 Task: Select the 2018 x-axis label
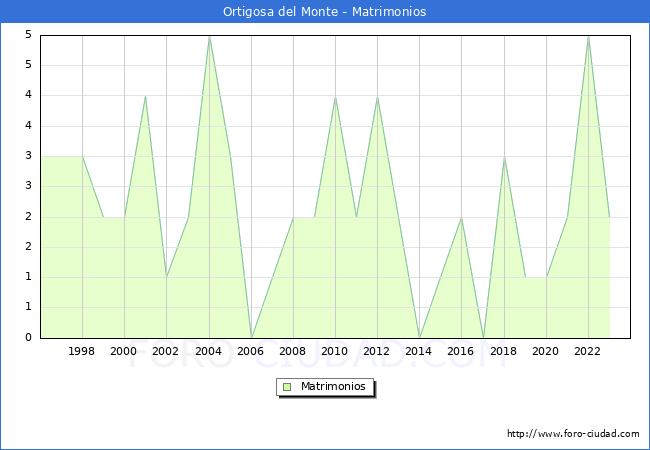(504, 351)
